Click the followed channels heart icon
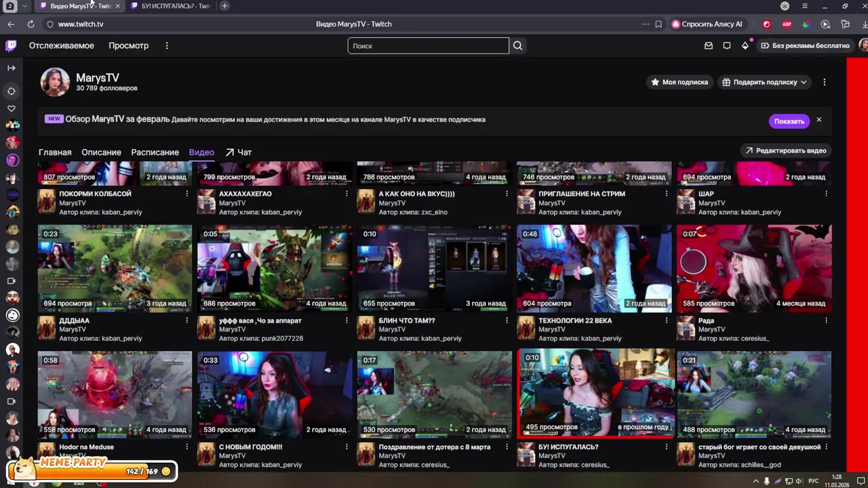This screenshot has height=488, width=868. (x=12, y=108)
